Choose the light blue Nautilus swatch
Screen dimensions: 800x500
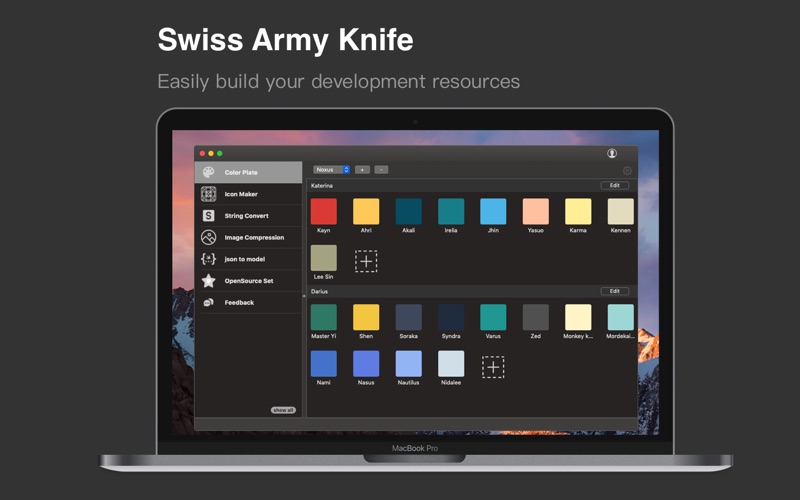pos(408,363)
